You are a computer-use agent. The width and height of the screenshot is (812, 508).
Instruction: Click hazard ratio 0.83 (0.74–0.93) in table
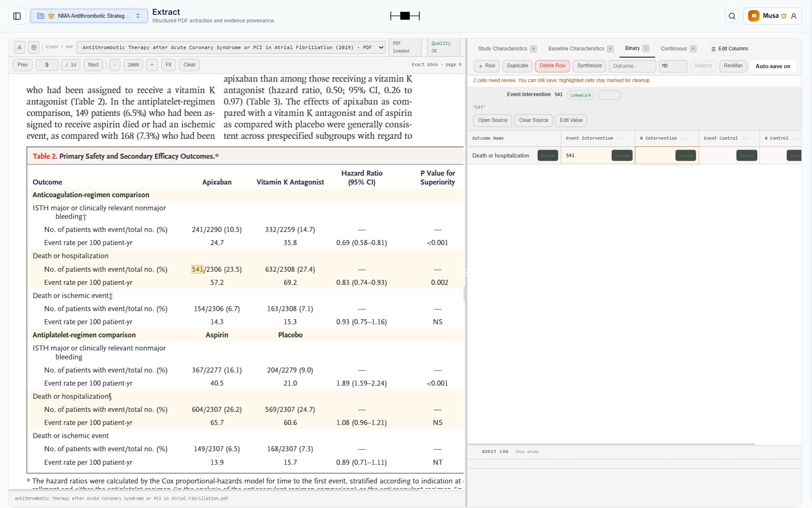point(362,282)
